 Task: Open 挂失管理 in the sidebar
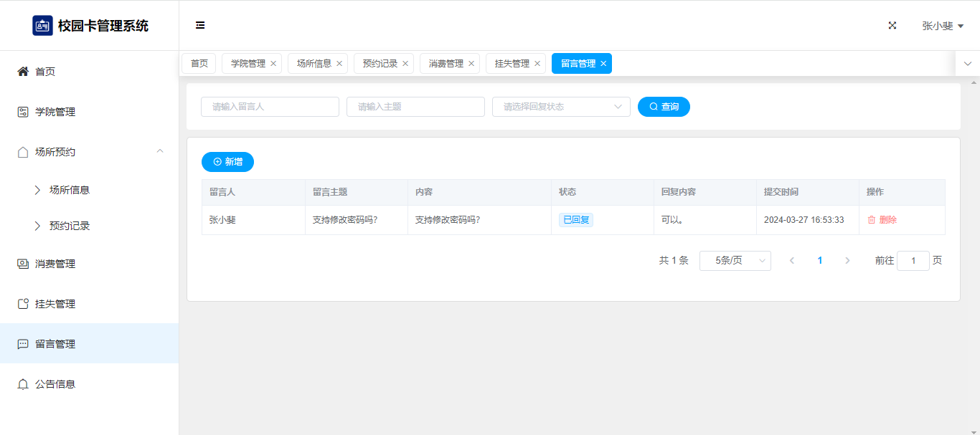tap(55, 304)
